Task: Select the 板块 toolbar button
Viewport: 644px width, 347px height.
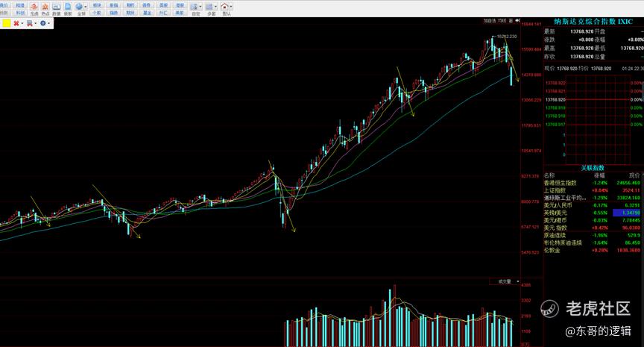Action: point(97,5)
